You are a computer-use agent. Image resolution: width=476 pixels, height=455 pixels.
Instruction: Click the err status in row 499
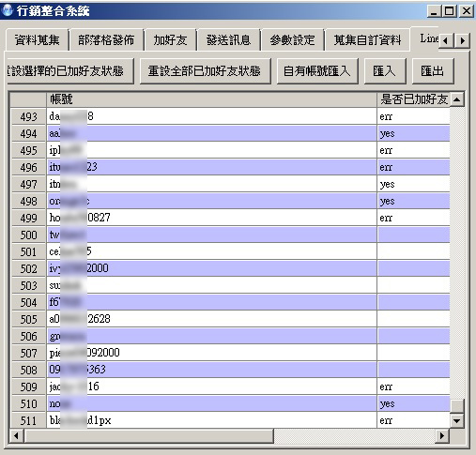click(413, 218)
